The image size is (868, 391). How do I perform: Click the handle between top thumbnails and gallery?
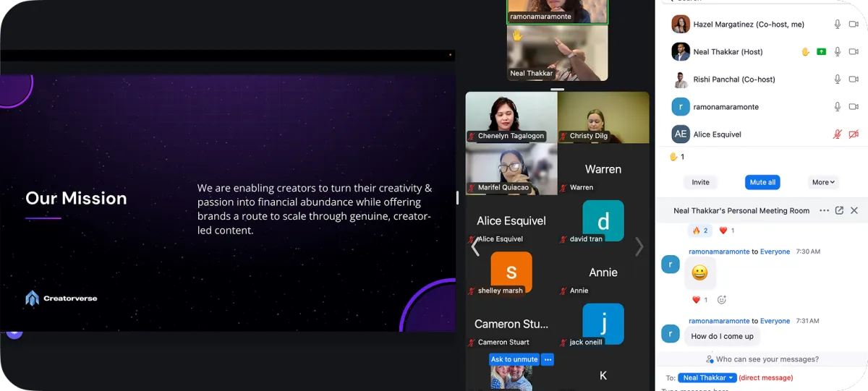pyautogui.click(x=557, y=89)
